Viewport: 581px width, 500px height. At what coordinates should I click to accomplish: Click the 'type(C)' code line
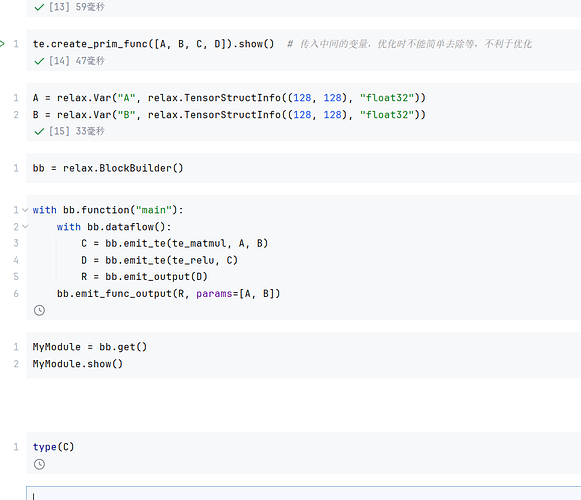coord(53,447)
